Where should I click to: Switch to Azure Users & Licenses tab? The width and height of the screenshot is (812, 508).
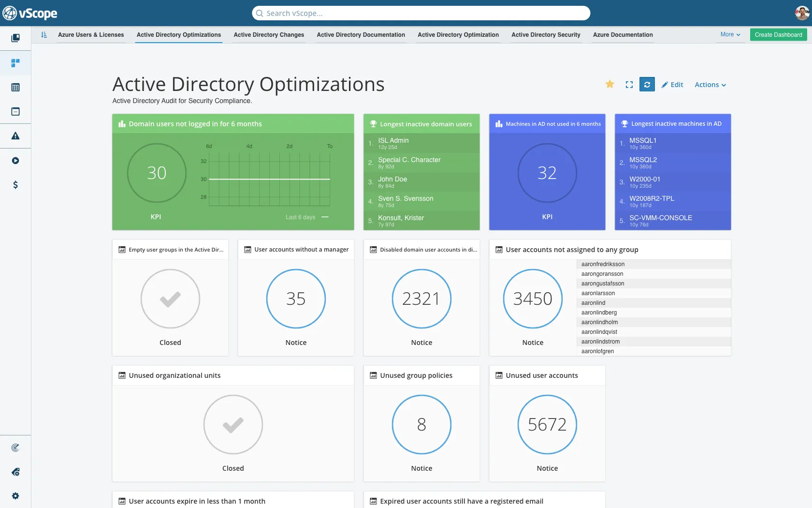point(91,35)
